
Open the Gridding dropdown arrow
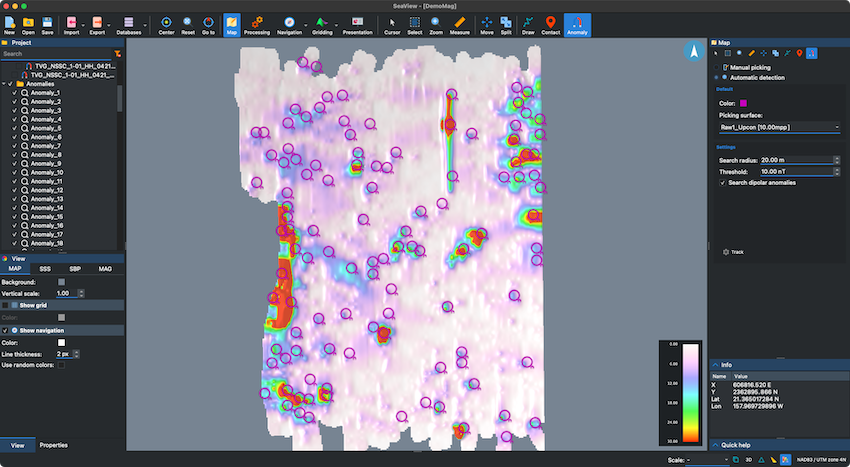click(336, 25)
